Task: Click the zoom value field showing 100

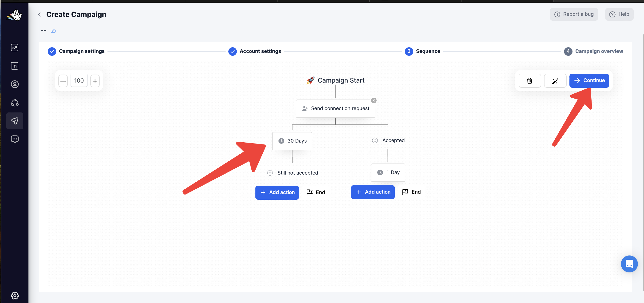Action: 79,80
